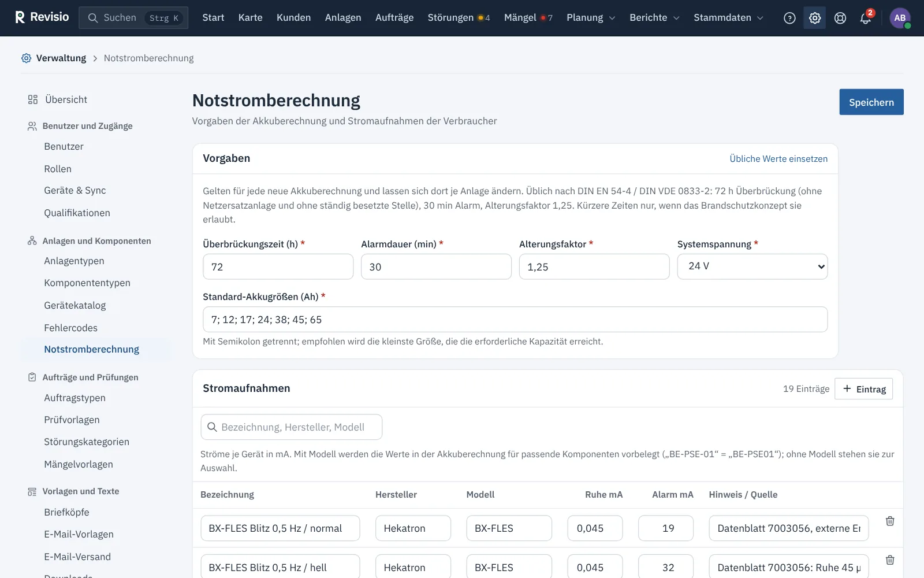Open Gerätekatalog in the sidebar

pos(75,305)
